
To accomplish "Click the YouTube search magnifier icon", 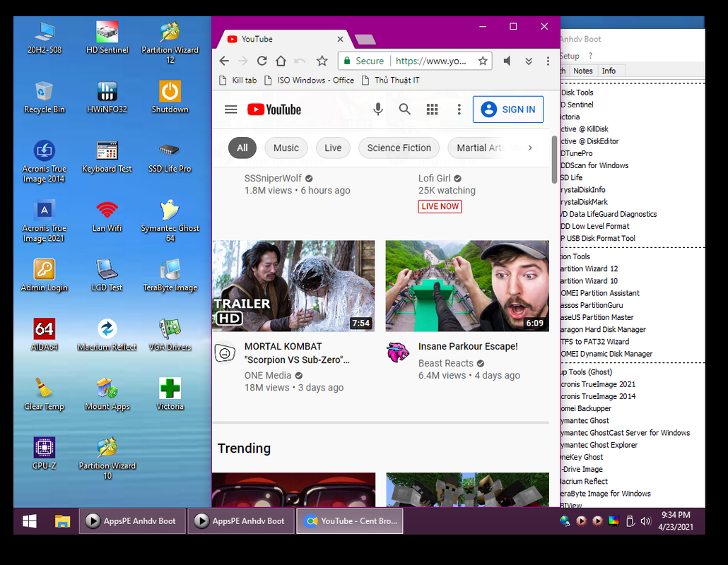I will click(x=405, y=109).
